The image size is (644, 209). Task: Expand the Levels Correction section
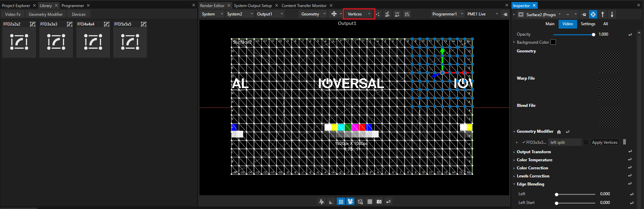click(514, 176)
